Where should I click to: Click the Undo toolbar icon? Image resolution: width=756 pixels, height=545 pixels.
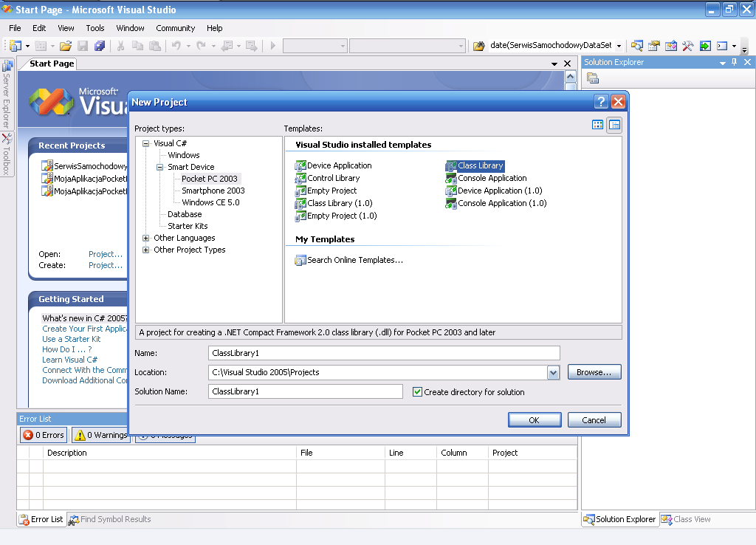tap(176, 46)
